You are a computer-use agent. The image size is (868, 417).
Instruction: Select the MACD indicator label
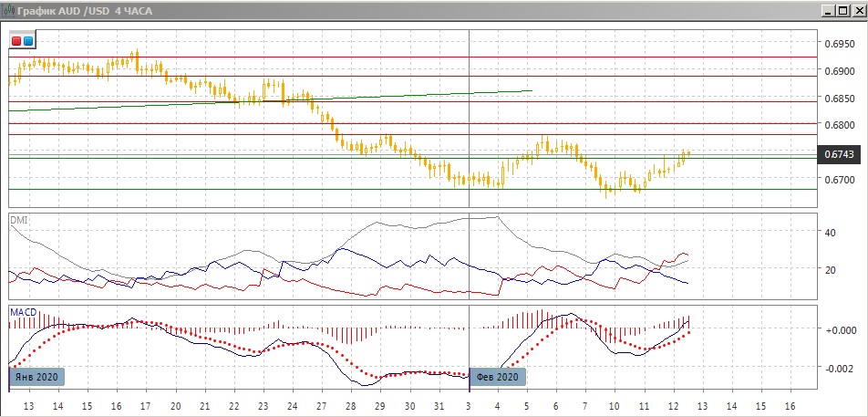click(22, 312)
